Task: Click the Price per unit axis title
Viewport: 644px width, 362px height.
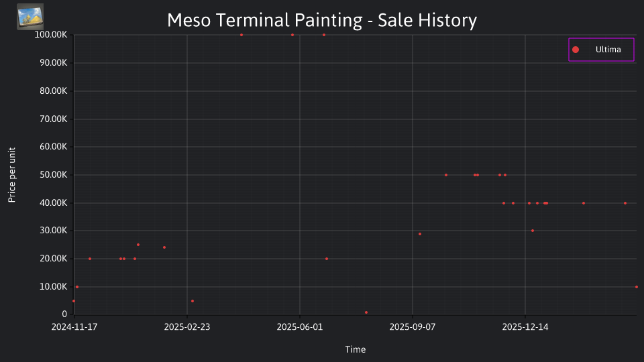Action: pos(12,175)
